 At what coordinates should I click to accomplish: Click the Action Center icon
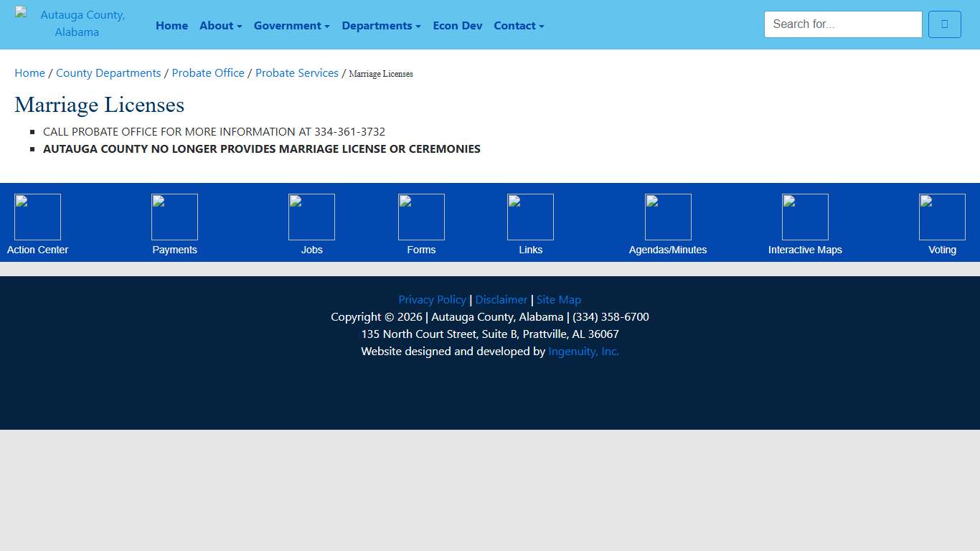(37, 217)
